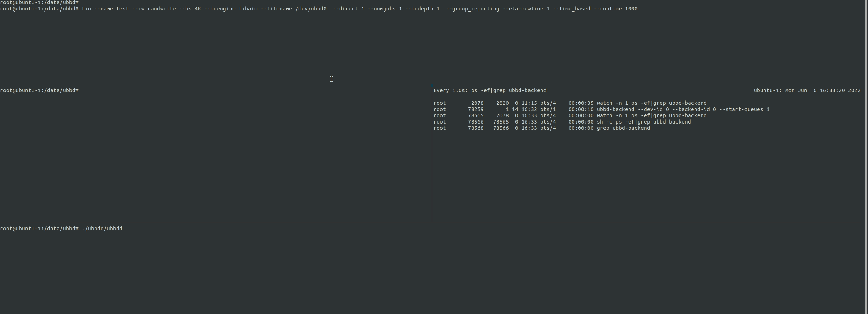Click PID 78259 in the process list
Viewport: 868px width, 314px height.
pos(476,109)
